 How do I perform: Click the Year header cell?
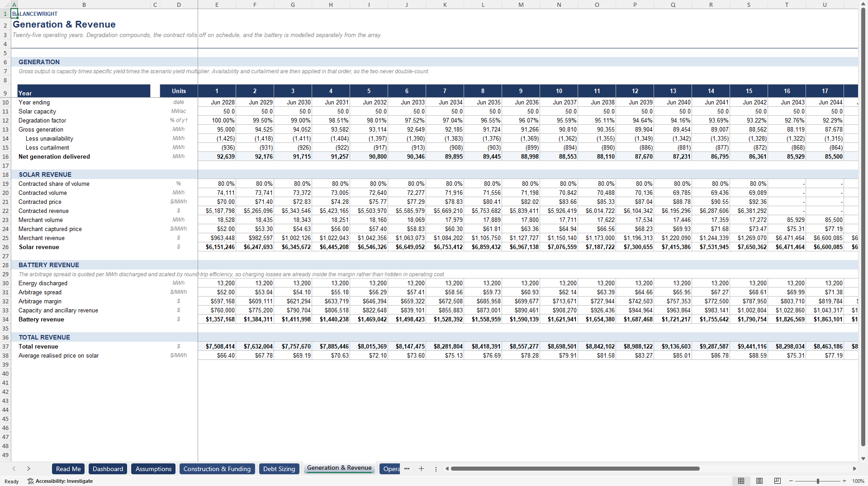84,91
